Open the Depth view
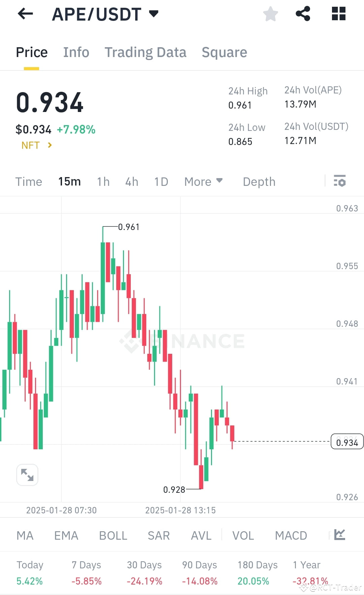364x595 pixels. click(x=259, y=181)
